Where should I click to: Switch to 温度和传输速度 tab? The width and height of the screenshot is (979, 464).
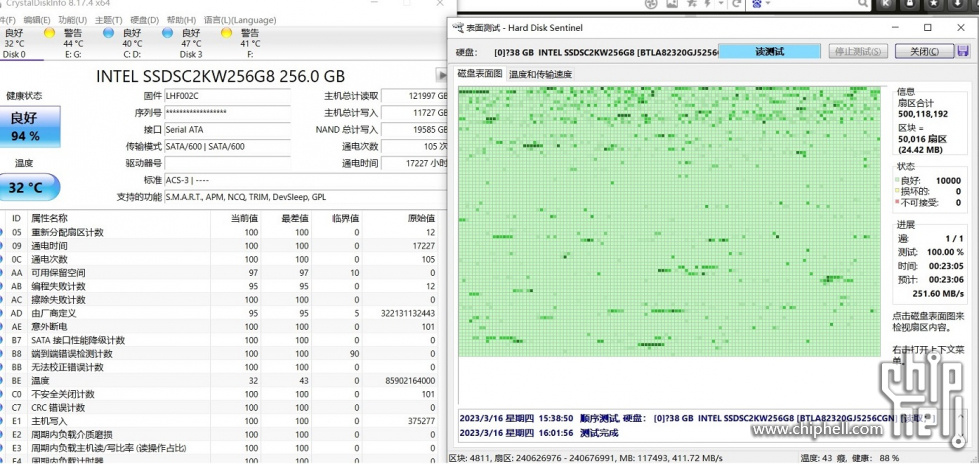[x=540, y=74]
